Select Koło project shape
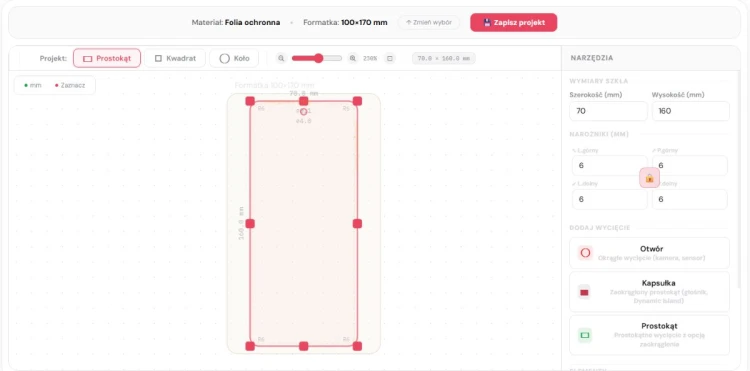 point(234,58)
